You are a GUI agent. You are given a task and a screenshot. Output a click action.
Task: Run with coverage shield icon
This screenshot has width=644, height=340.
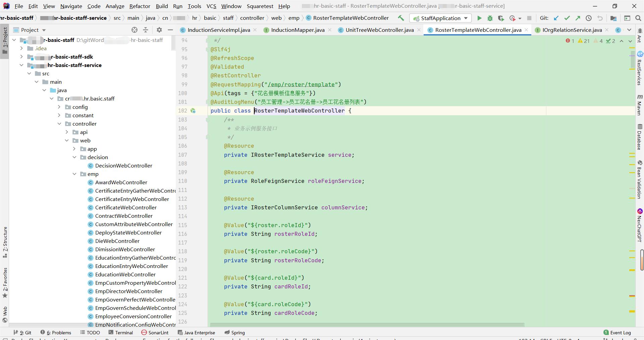click(x=501, y=18)
